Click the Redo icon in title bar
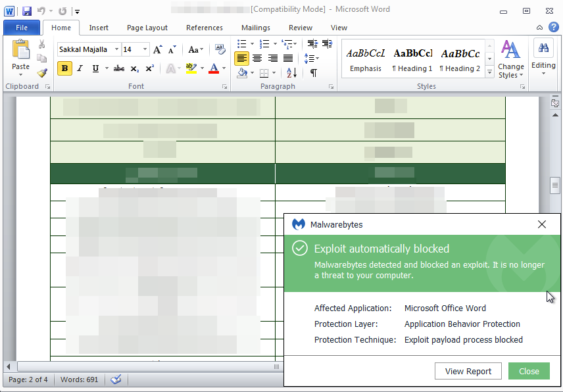This screenshot has height=392, width=563. pos(62,11)
